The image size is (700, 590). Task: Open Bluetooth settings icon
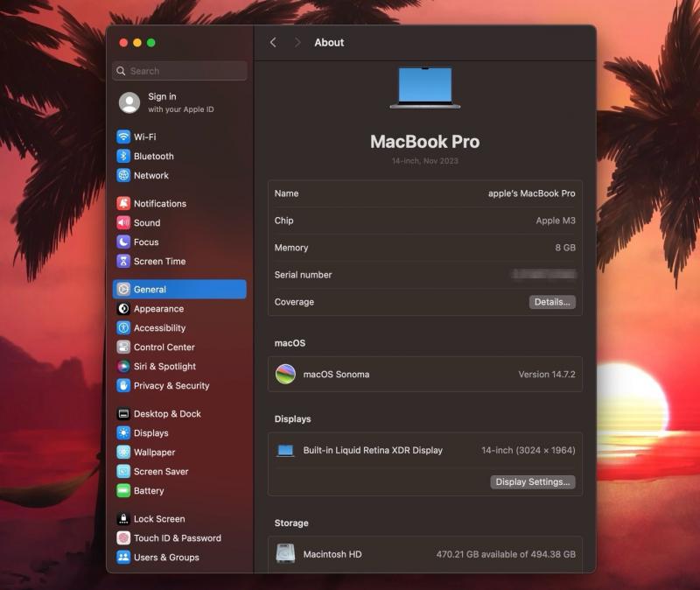coord(123,156)
